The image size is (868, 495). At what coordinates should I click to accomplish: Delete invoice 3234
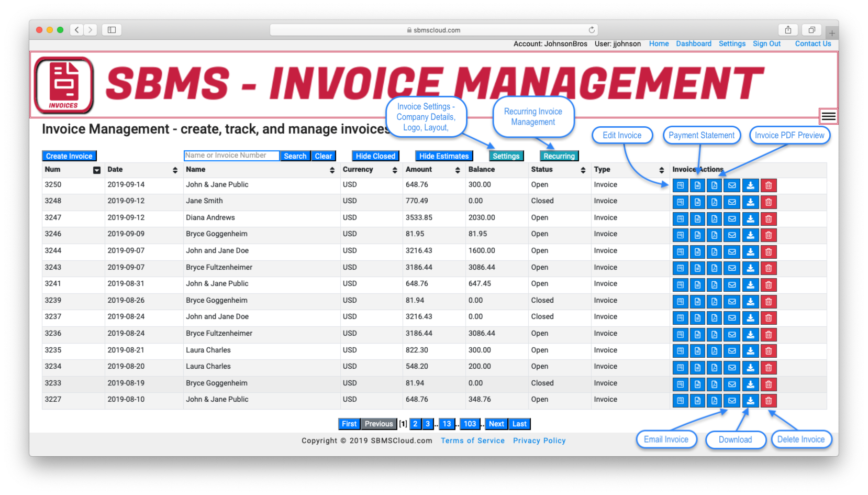[x=769, y=368]
